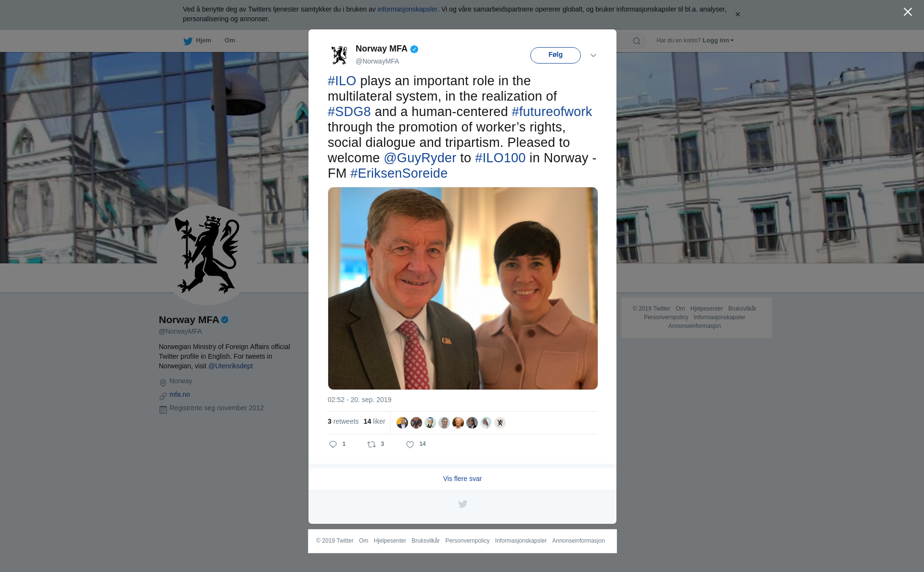Close the tweet overlay with the X icon
The image size is (924, 572).
pyautogui.click(x=908, y=12)
